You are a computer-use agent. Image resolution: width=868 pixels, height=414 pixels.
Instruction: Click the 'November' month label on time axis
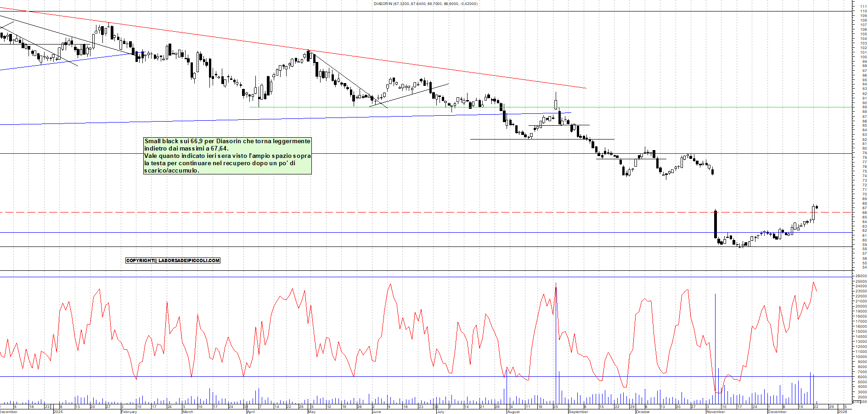pos(716,412)
